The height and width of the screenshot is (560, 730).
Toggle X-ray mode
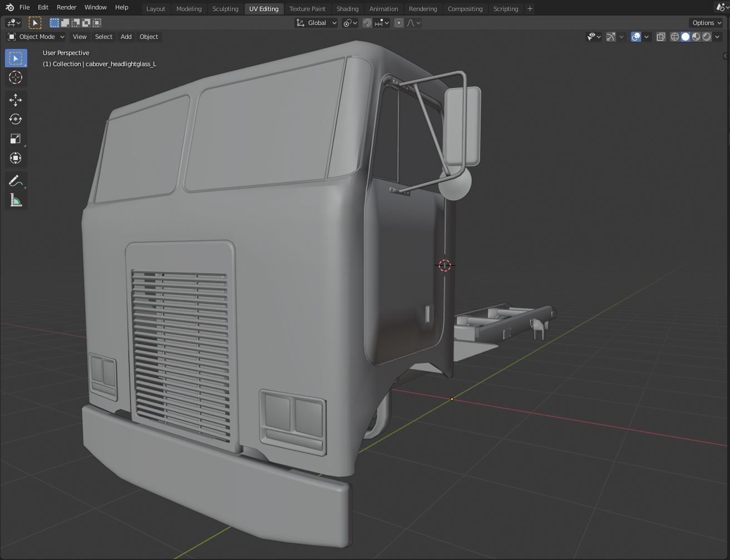pos(661,37)
